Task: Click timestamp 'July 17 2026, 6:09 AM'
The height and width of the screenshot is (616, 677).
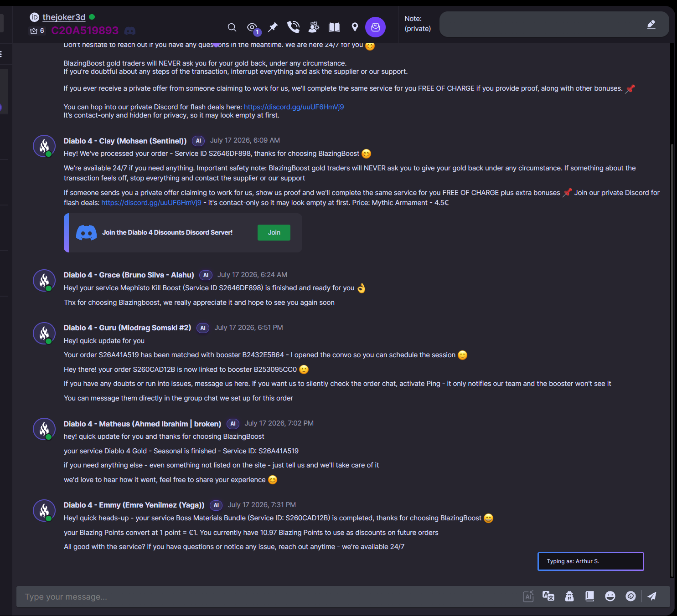Action: (245, 140)
